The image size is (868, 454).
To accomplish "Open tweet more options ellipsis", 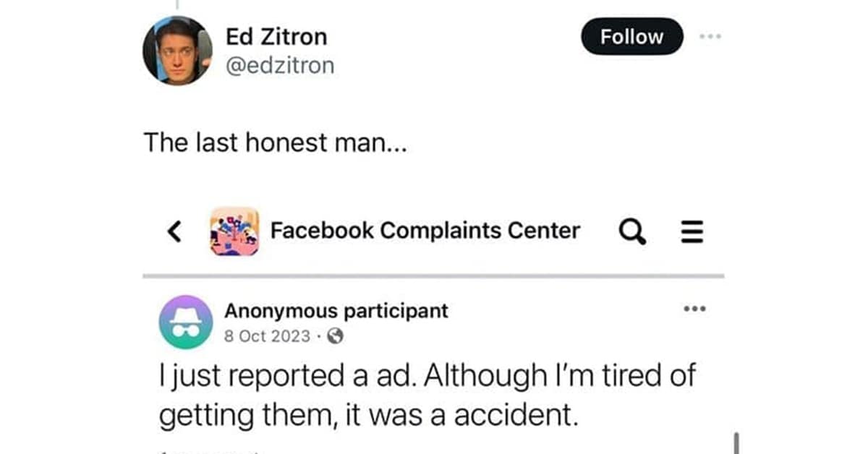I will pos(709,36).
